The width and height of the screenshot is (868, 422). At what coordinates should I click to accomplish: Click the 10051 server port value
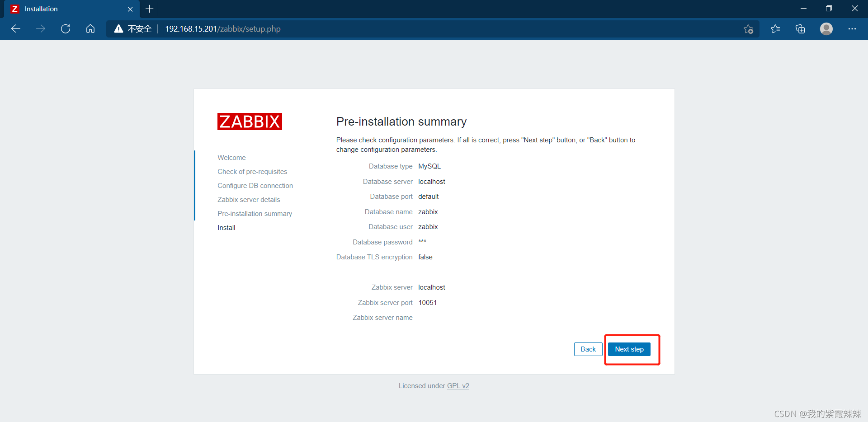click(428, 303)
